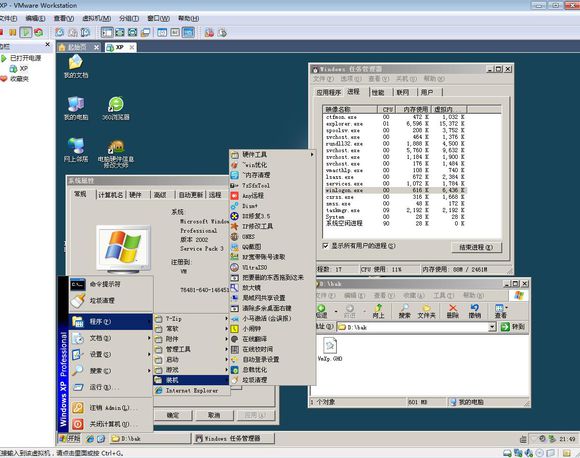Click the Undo (撤销) icon in Explorer toolbar

(x=474, y=311)
